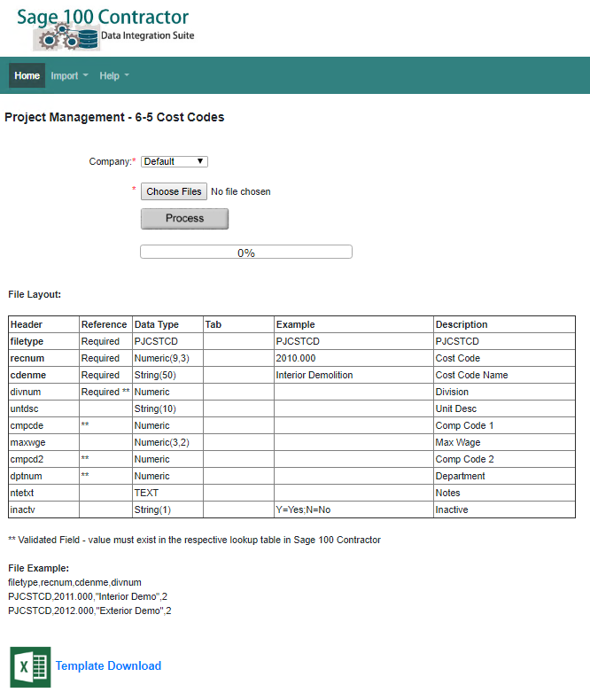Click the Sage 100 Contractor title
This screenshot has height=700, width=590.
click(103, 17)
